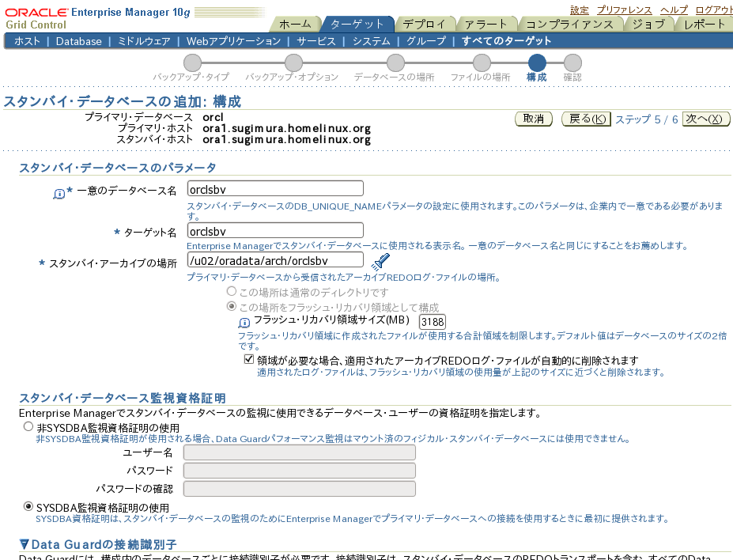Click the バックアップ・オプション wizard step circle
This screenshot has width=733, height=560.
(x=293, y=62)
